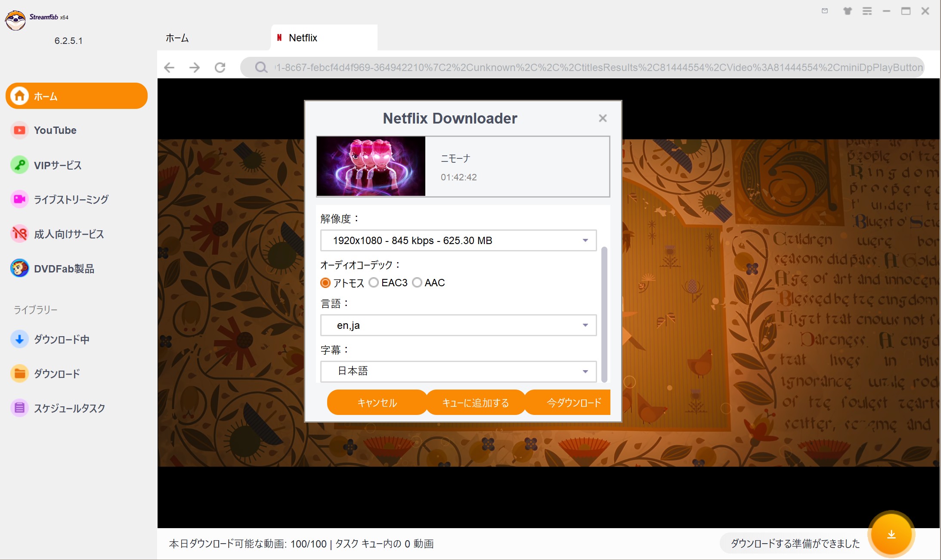Open the hamburger menu in title bar
Image resolution: width=941 pixels, height=560 pixels.
tap(867, 11)
